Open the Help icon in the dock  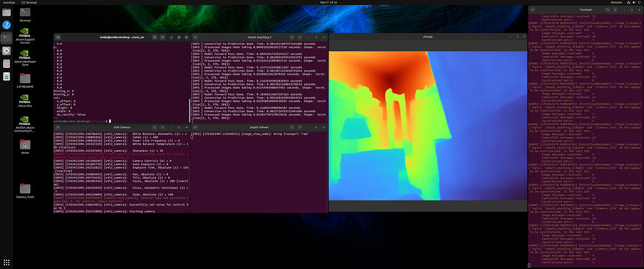coord(6,25)
